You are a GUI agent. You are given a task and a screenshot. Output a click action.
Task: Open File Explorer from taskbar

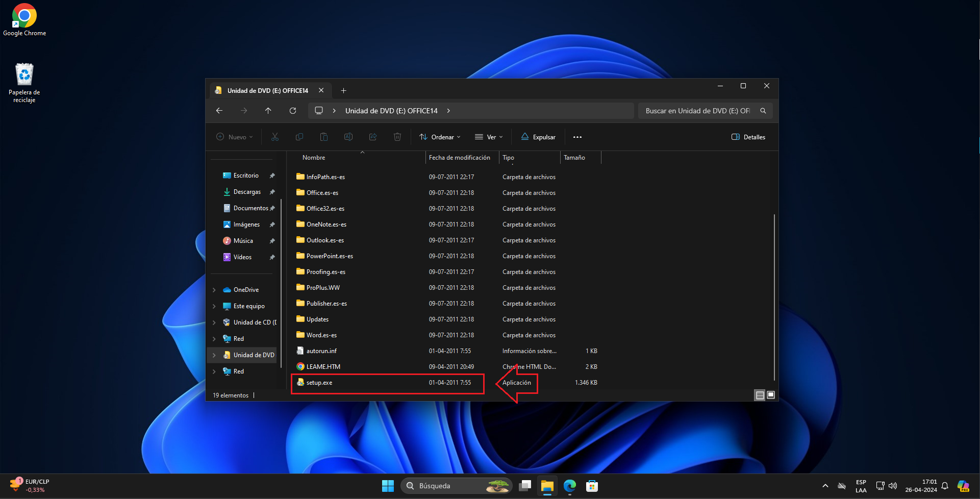(547, 486)
